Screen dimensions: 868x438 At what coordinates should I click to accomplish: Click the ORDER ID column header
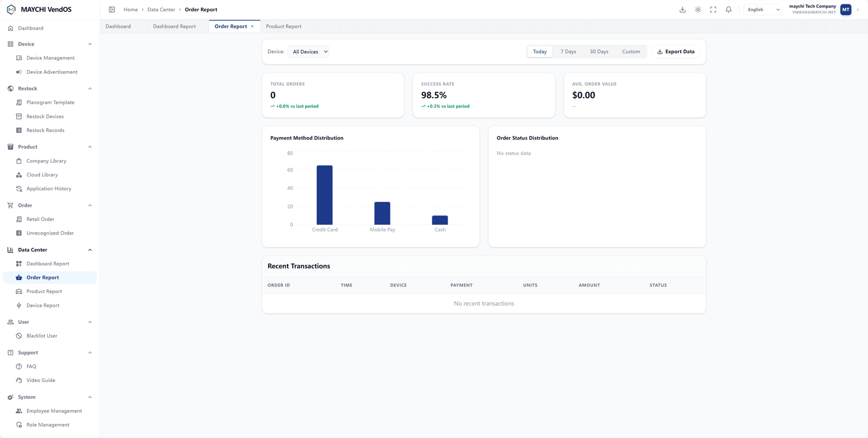[x=279, y=285]
